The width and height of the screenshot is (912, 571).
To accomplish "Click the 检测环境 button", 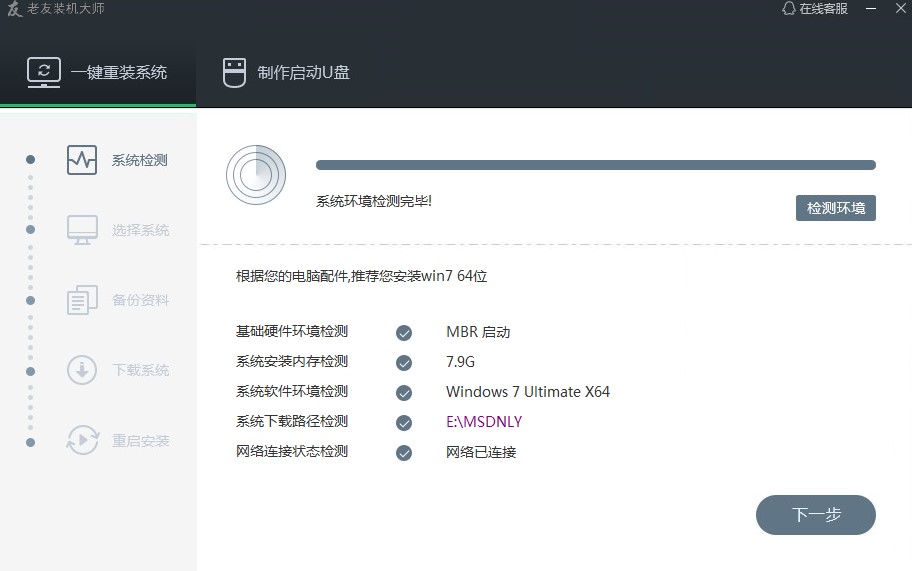I will [836, 208].
